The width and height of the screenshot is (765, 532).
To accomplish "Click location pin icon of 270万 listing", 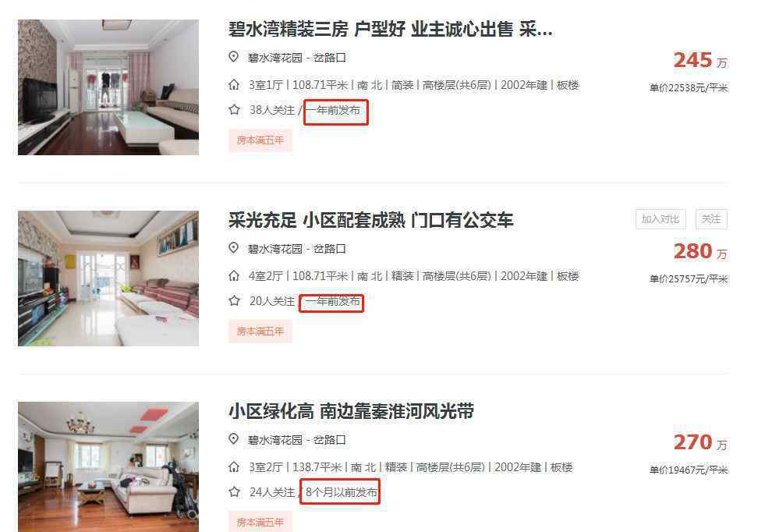I will [x=234, y=439].
